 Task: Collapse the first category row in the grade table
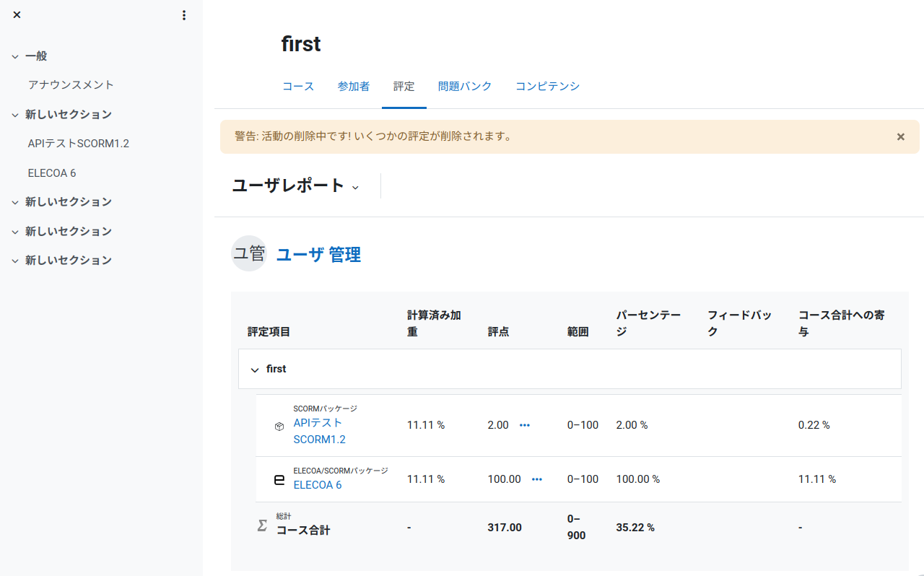(x=254, y=370)
